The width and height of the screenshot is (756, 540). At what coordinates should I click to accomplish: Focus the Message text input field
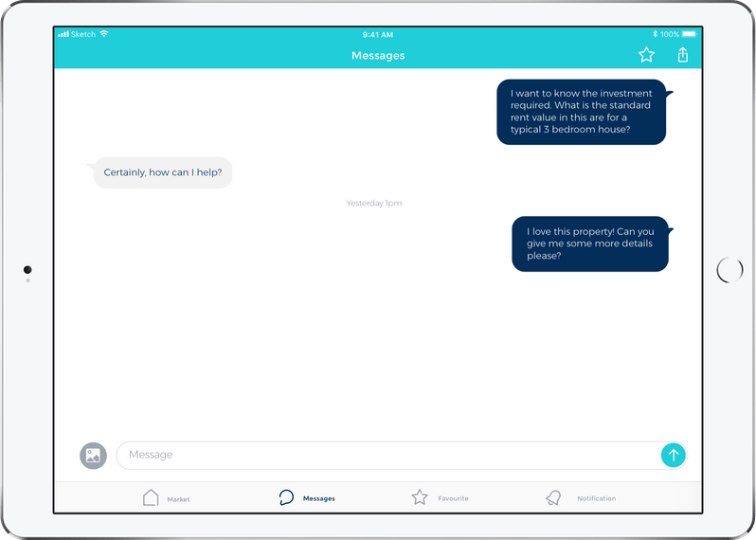pyautogui.click(x=388, y=455)
